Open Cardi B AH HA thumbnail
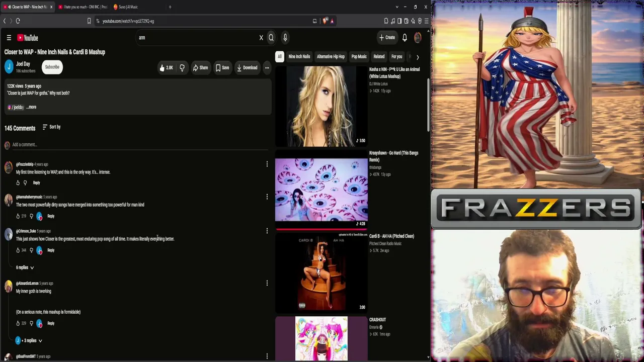Viewport: 644px width, 362px height. point(321,274)
